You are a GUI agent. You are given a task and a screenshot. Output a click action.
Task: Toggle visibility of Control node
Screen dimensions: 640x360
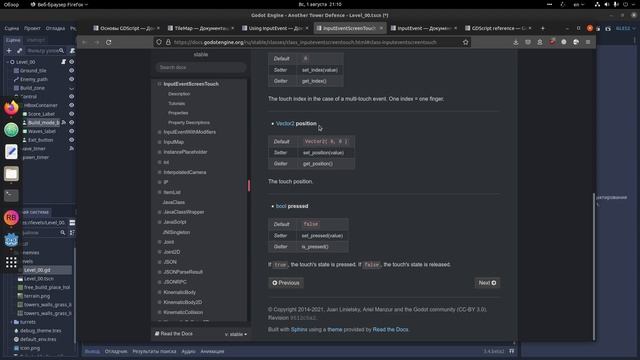(71, 96)
